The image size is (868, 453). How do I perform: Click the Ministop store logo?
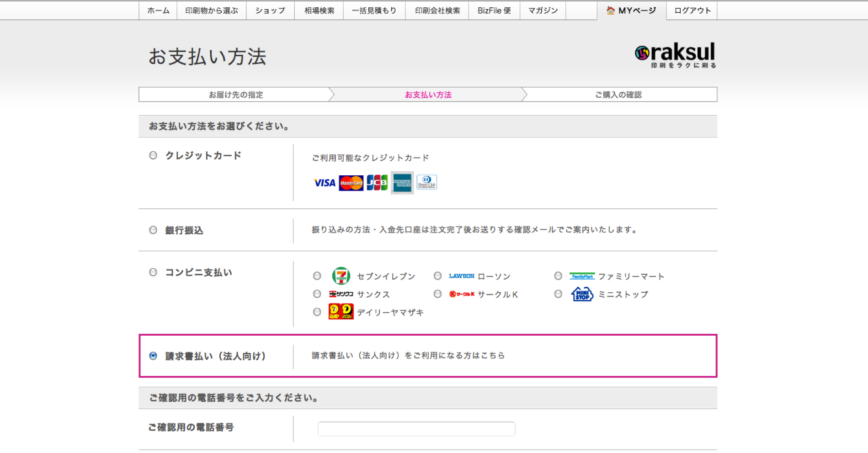click(x=582, y=295)
